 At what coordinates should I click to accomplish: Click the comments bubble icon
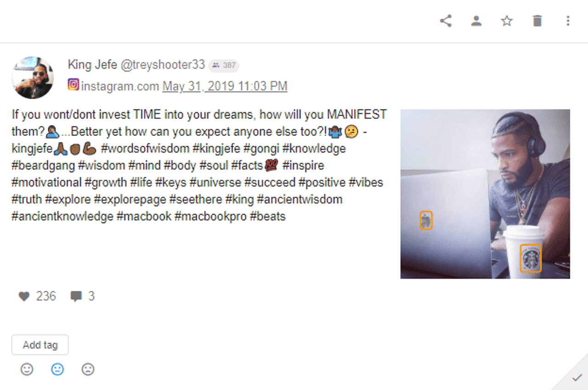[x=76, y=297]
